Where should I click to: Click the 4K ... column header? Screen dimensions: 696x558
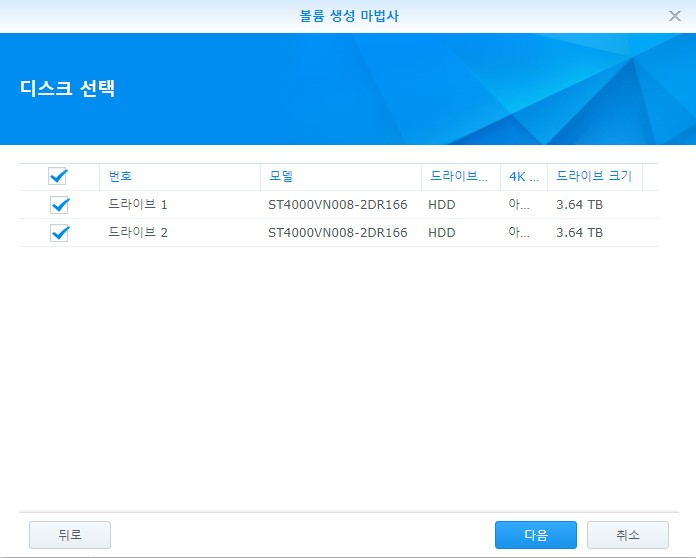coord(524,177)
